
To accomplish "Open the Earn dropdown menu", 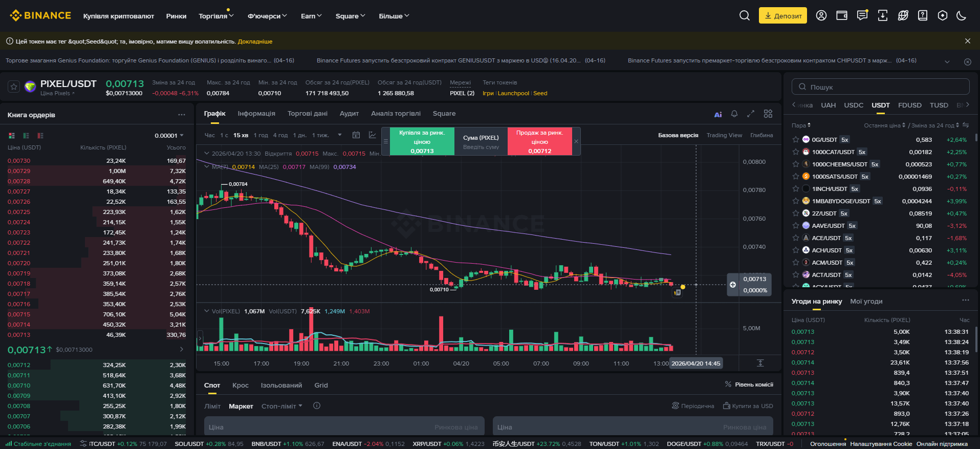I will click(x=311, y=16).
